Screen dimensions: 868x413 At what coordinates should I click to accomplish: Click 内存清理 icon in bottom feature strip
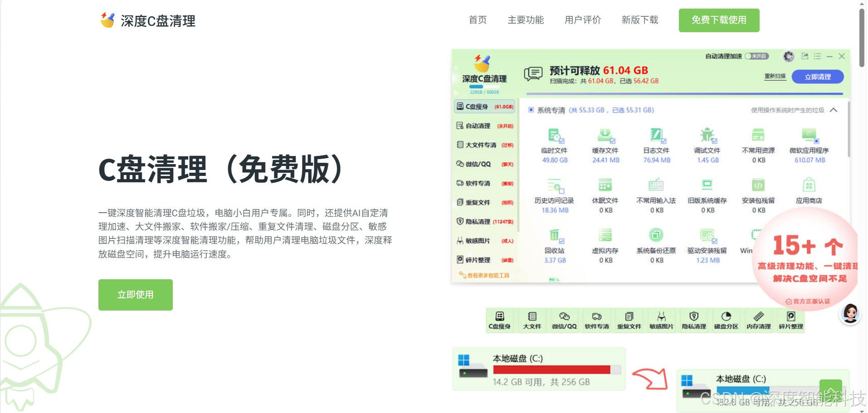[x=759, y=316]
